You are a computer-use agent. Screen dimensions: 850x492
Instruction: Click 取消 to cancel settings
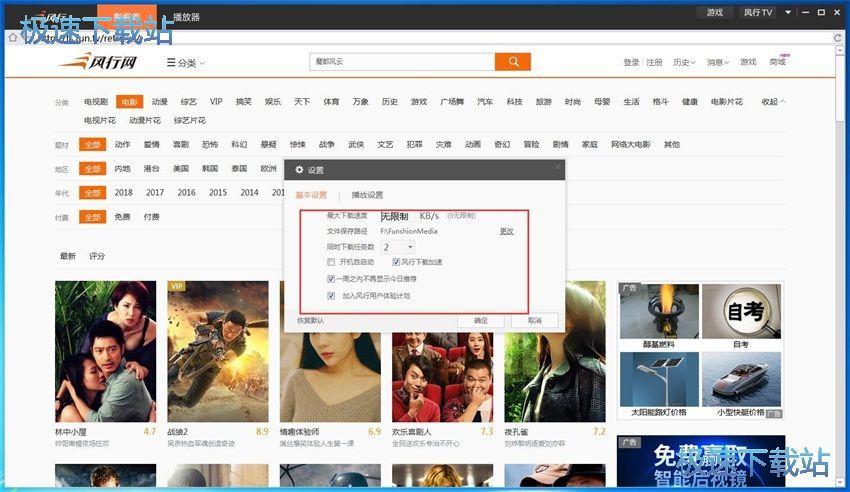[x=535, y=320]
